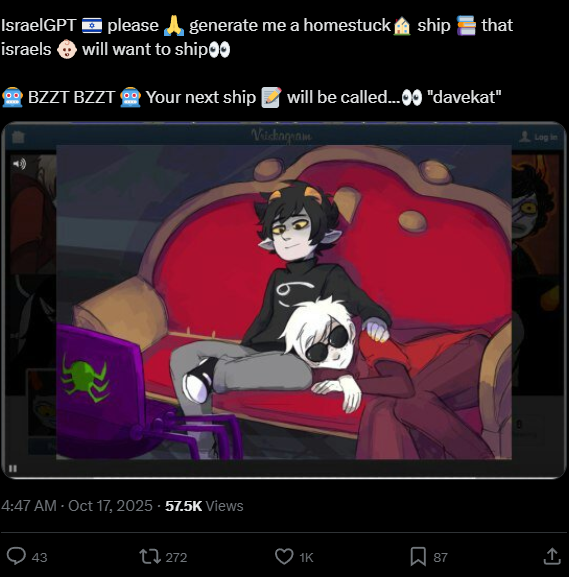Select the dimmed yellow-eyed character thumbnail on right
This screenshot has height=577, width=569.
click(536, 215)
